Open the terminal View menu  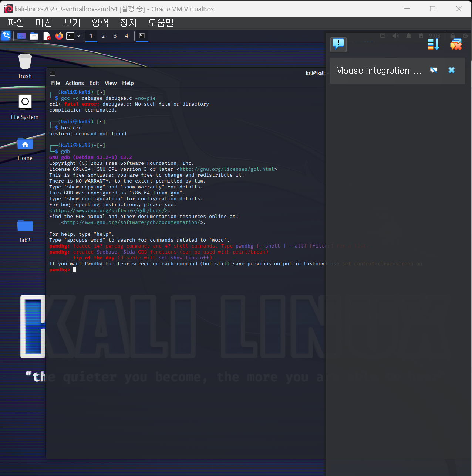click(111, 83)
